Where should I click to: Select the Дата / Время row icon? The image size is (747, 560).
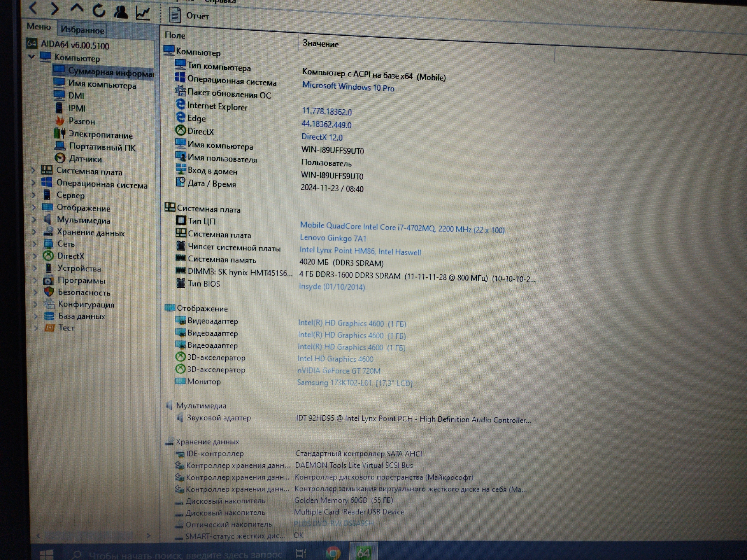click(181, 182)
